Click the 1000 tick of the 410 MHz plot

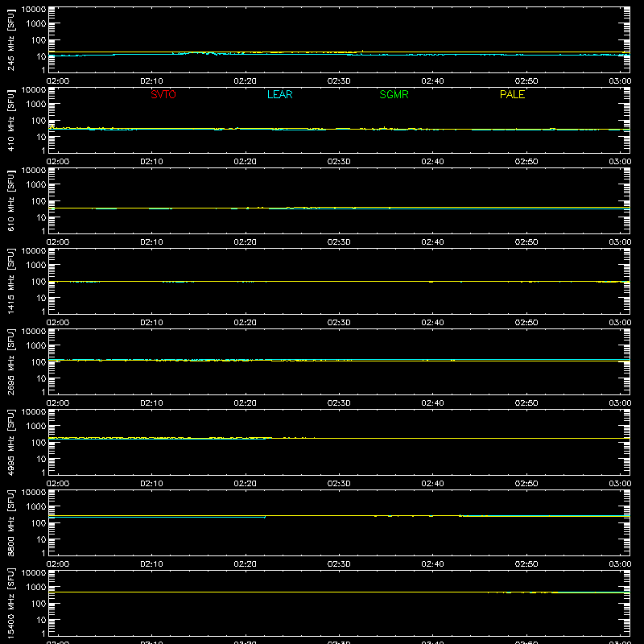coord(36,105)
